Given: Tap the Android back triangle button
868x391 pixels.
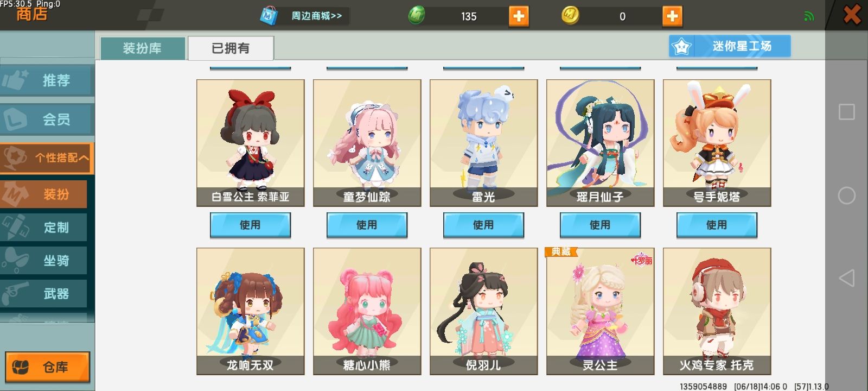Looking at the screenshot, I should (x=846, y=278).
